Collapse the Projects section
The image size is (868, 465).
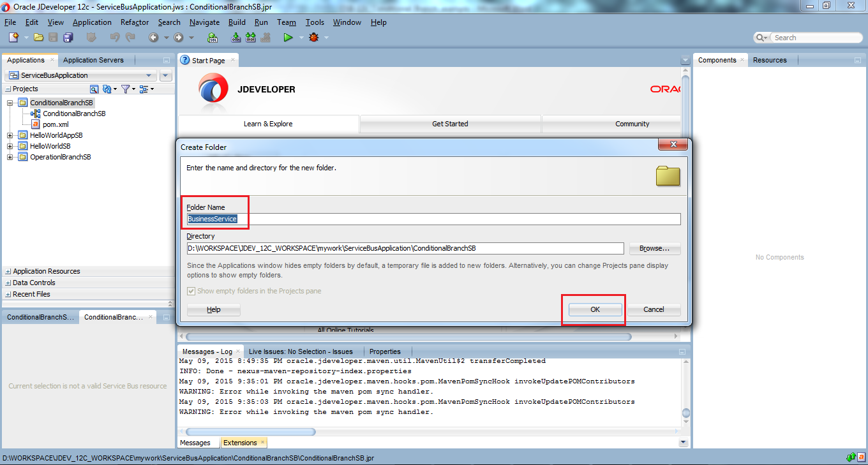(x=8, y=89)
